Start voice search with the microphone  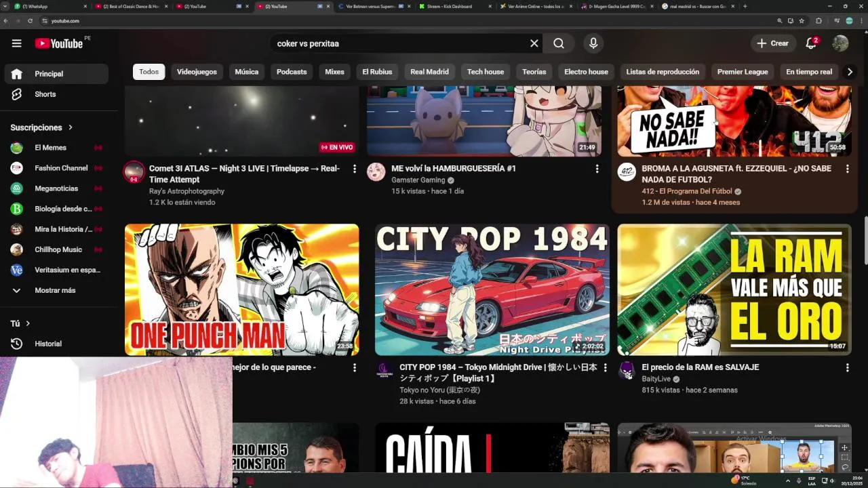(x=593, y=43)
